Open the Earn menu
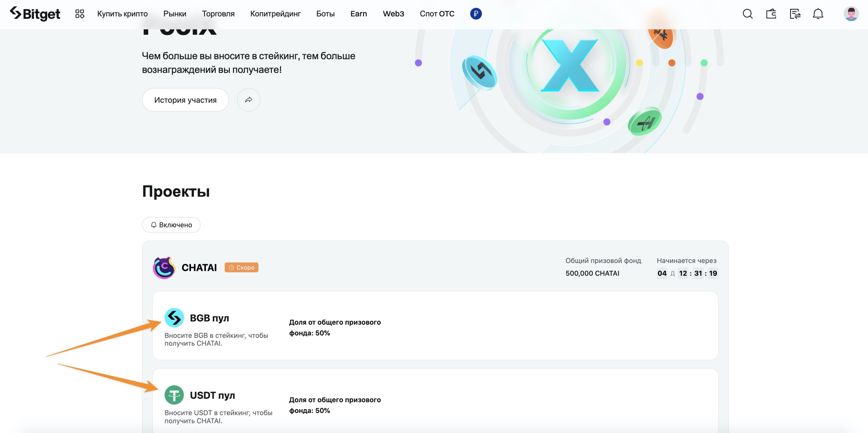The image size is (868, 433). pos(359,14)
